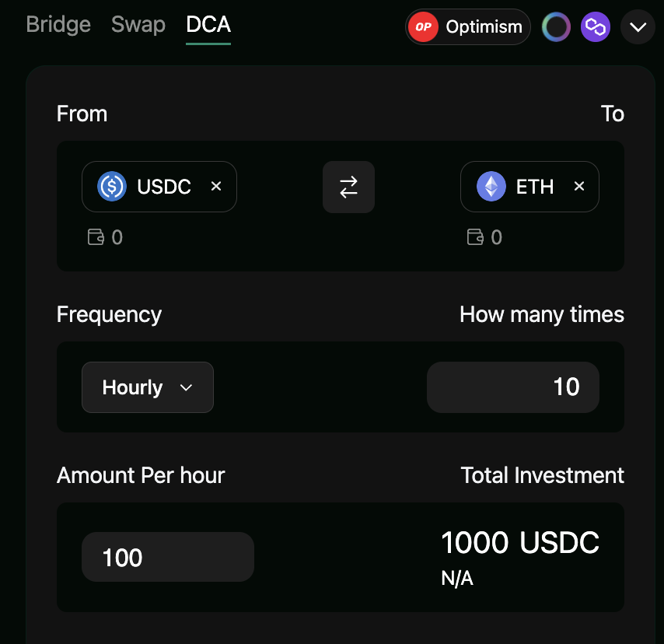664x644 pixels.
Task: Click the wallet icon under ETH
Action: (x=474, y=236)
